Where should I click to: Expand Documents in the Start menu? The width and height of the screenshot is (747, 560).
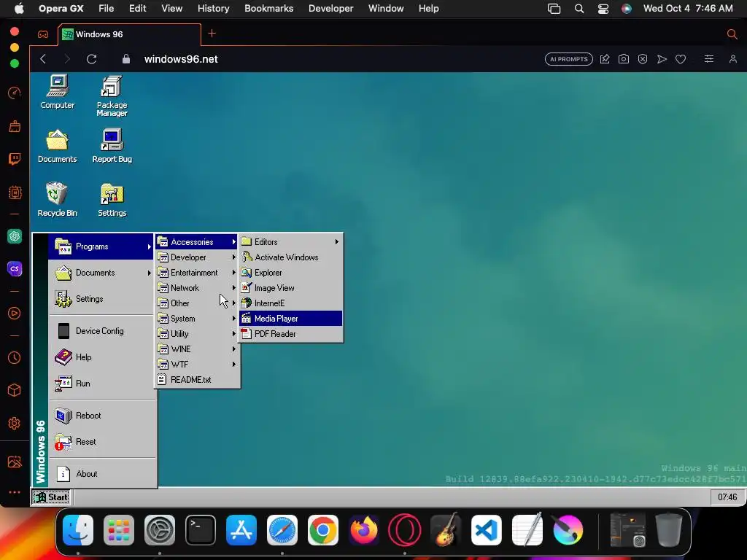coord(101,273)
